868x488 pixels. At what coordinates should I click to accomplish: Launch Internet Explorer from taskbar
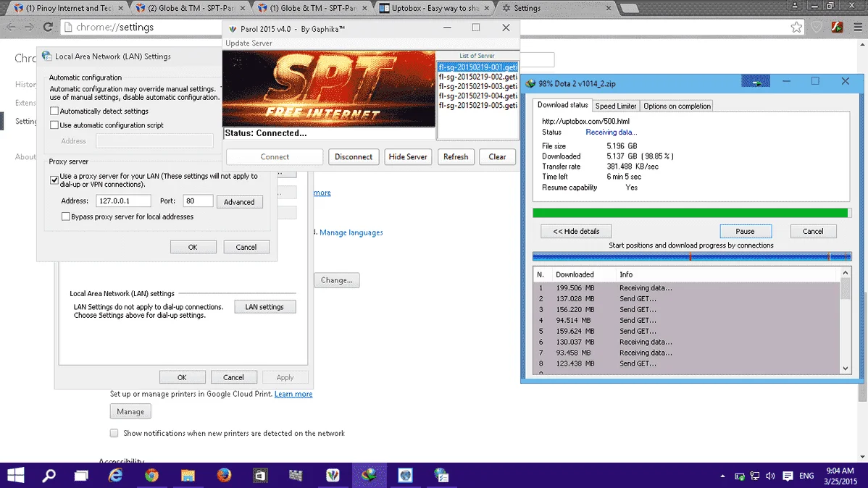click(x=115, y=475)
